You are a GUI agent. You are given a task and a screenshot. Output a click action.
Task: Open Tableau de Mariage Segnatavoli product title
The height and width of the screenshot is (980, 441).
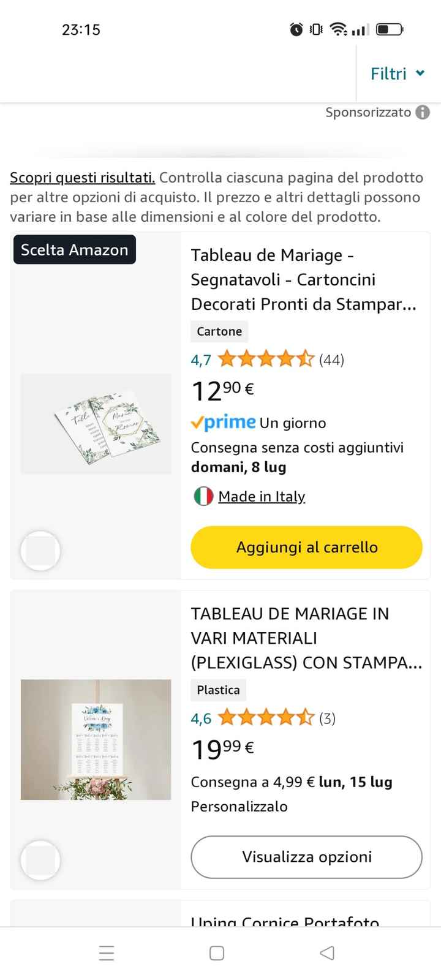304,279
